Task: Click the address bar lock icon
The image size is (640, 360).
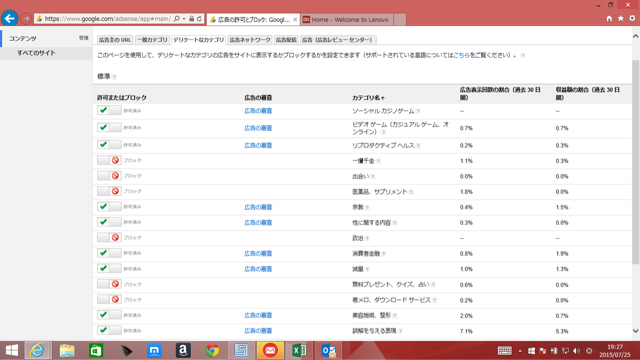Action: [x=191, y=19]
